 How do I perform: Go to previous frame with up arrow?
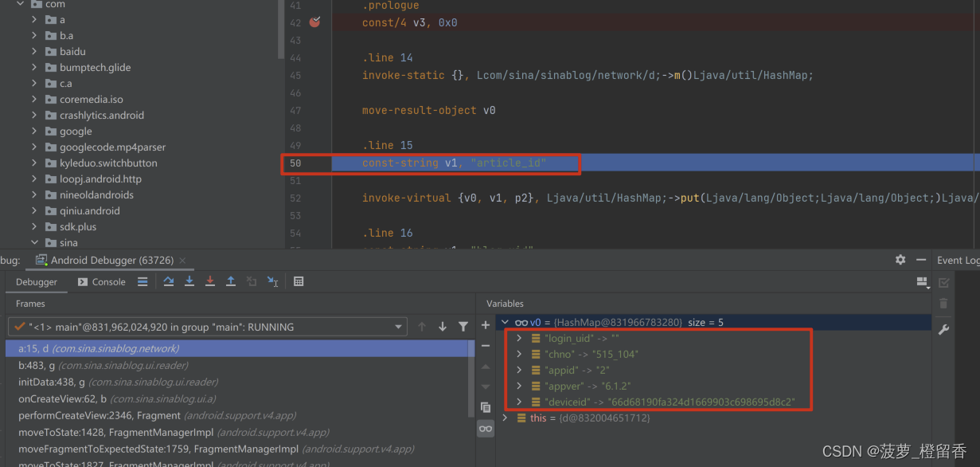coord(422,327)
